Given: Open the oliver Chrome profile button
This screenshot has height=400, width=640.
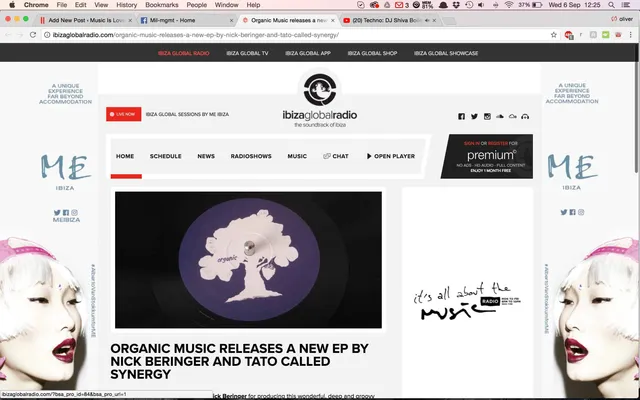Looking at the screenshot, I should (622, 19).
